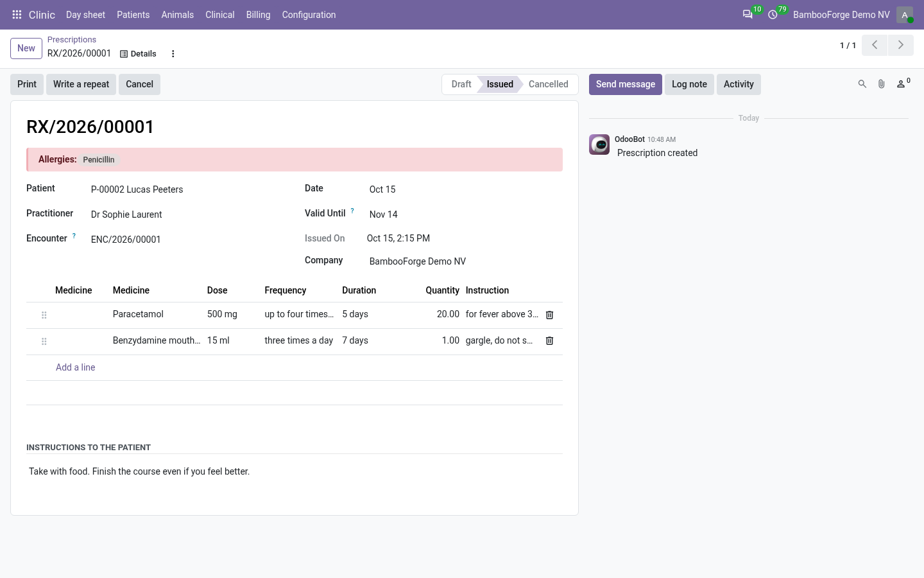The width and height of the screenshot is (924, 578).
Task: Grab the Paracetamol row drag handle
Action: coord(44,315)
